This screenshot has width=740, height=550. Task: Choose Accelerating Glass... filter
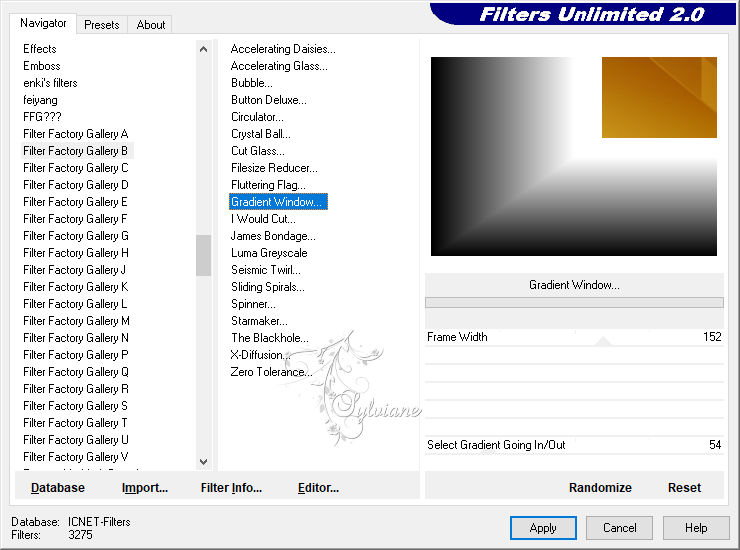(279, 66)
